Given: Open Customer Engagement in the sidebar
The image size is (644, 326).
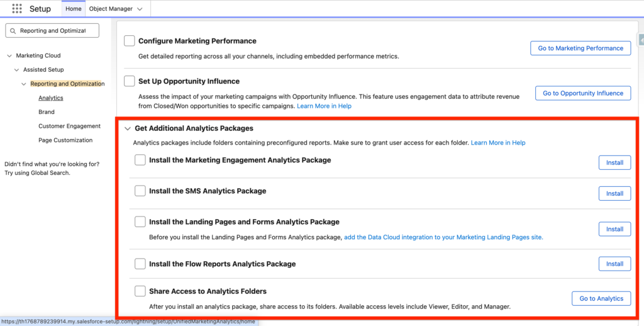Looking at the screenshot, I should click(x=69, y=126).
